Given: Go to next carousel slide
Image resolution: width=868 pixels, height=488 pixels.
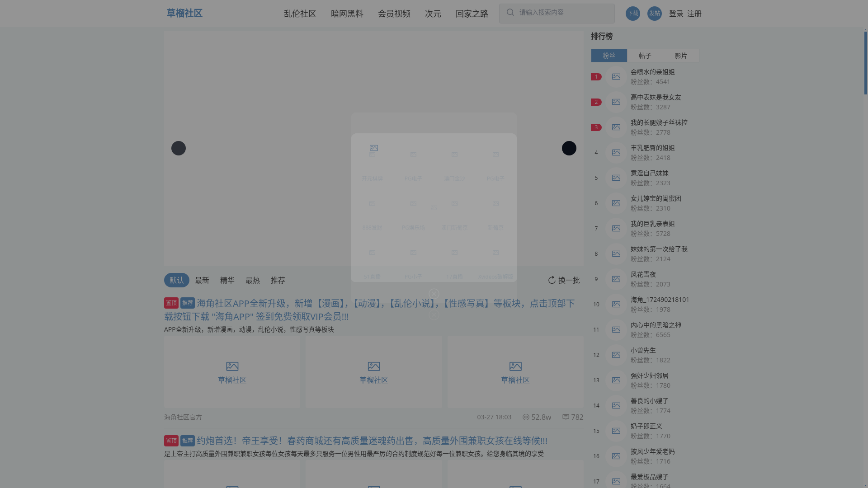Looking at the screenshot, I should (569, 148).
